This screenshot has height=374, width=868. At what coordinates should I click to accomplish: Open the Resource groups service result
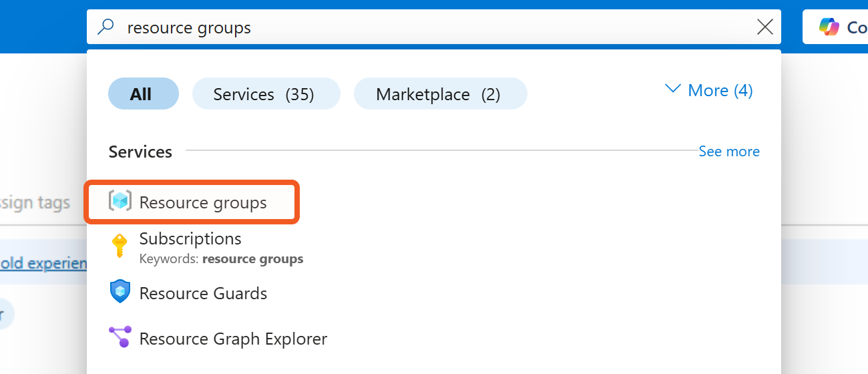(x=203, y=202)
